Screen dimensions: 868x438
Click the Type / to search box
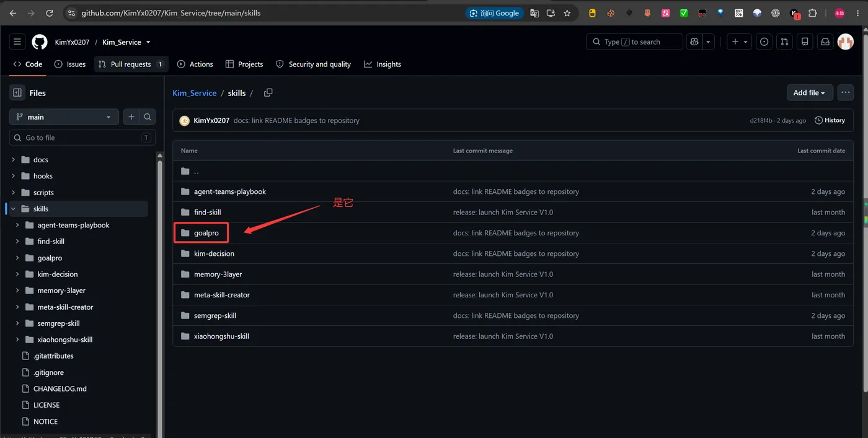click(x=634, y=42)
